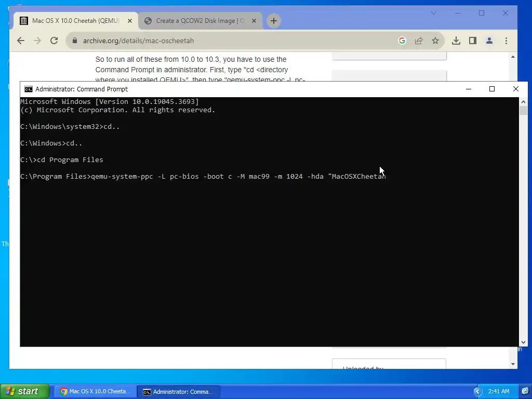Maximize the Command Prompt window

click(x=492, y=89)
